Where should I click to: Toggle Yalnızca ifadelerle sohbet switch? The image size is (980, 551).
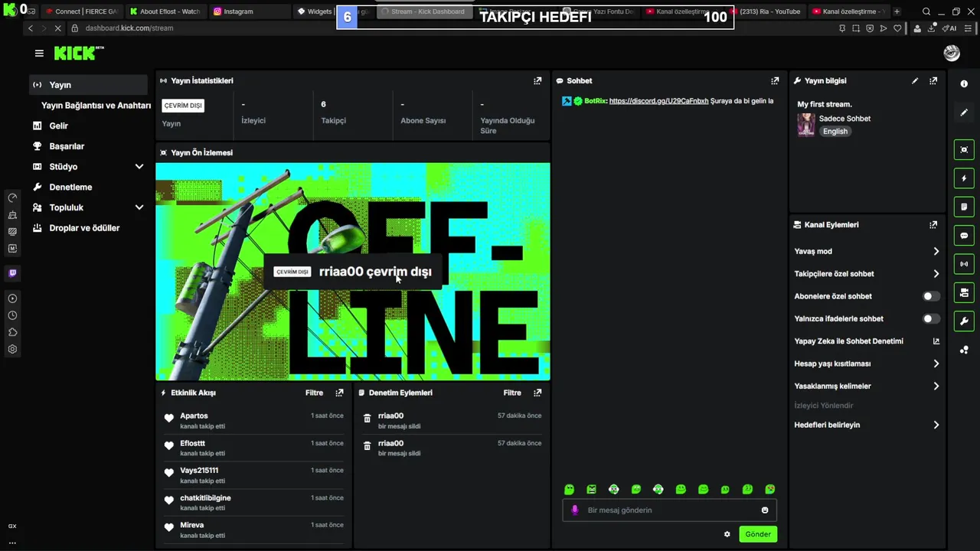coord(931,318)
